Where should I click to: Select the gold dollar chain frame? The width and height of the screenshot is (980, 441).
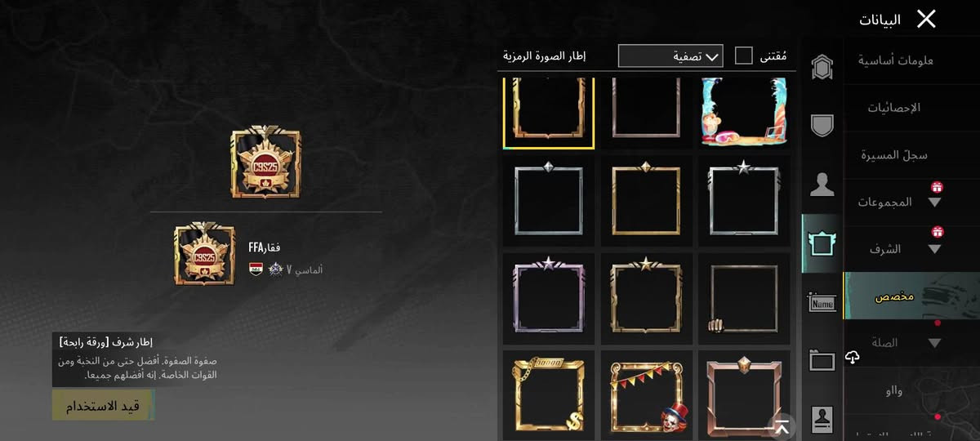click(x=549, y=395)
